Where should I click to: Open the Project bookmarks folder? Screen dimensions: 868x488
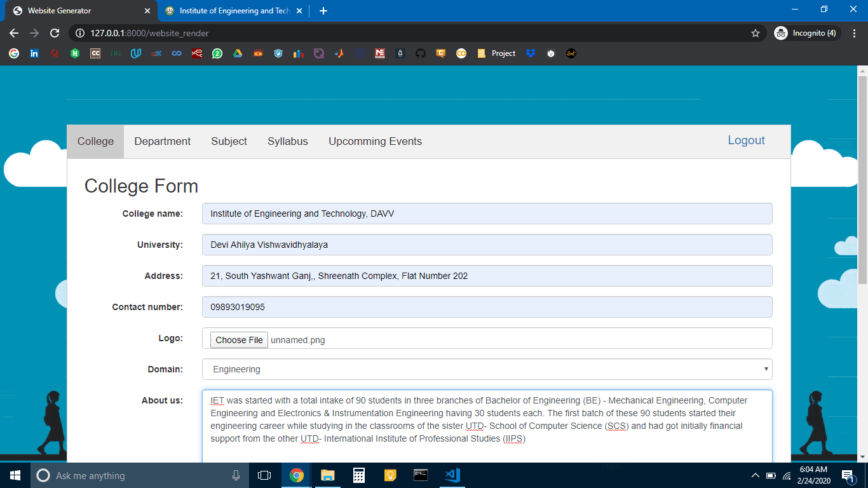pyautogui.click(x=496, y=53)
